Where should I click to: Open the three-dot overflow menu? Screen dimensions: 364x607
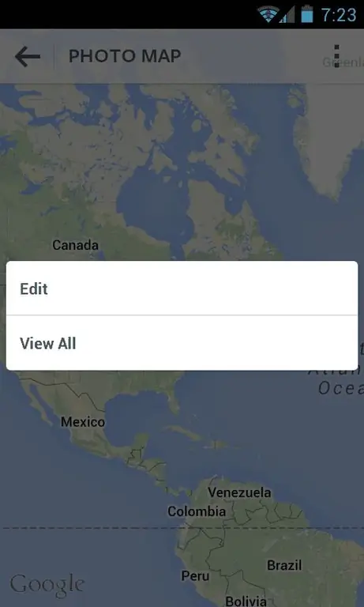tap(337, 56)
